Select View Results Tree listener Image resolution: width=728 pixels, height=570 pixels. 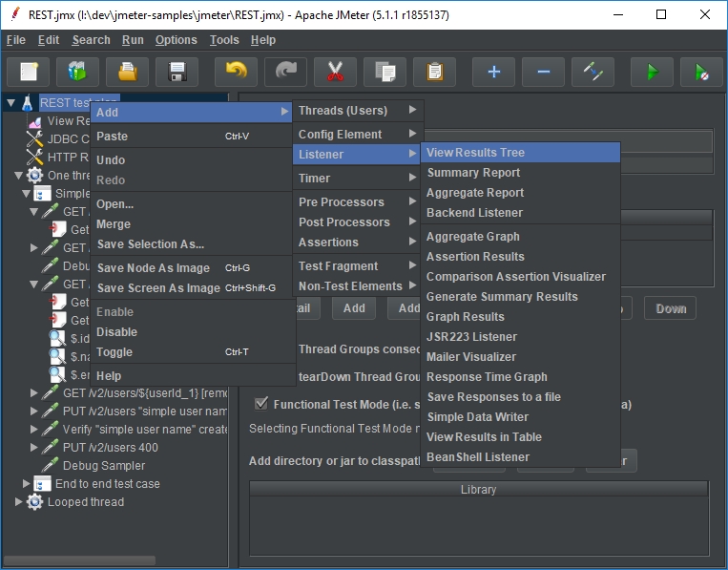(x=520, y=153)
